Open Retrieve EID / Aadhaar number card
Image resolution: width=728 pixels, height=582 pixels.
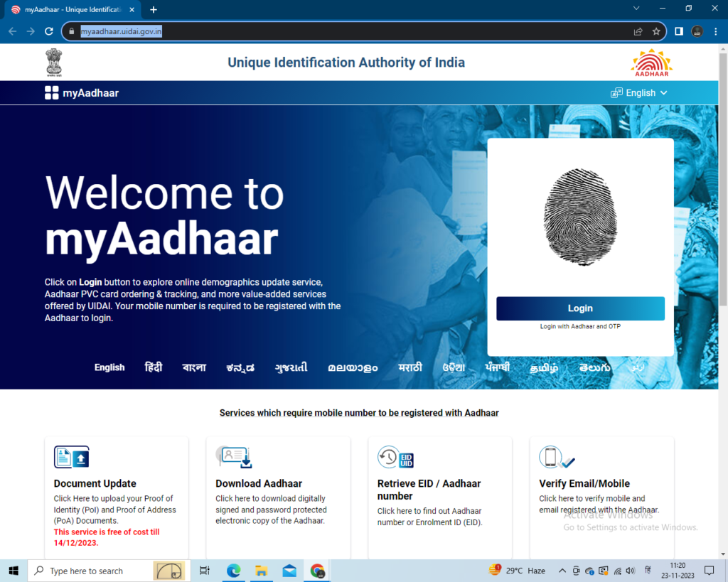440,497
